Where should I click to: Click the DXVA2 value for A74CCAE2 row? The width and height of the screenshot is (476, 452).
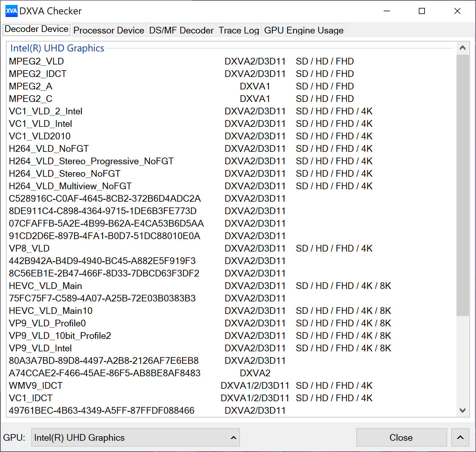(255, 373)
